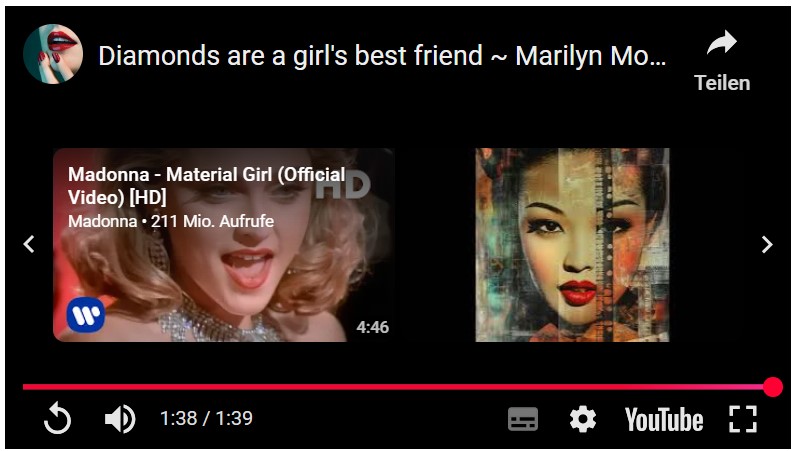This screenshot has width=798, height=451.
Task: Click the 4:46 duration badge
Action: (x=373, y=327)
